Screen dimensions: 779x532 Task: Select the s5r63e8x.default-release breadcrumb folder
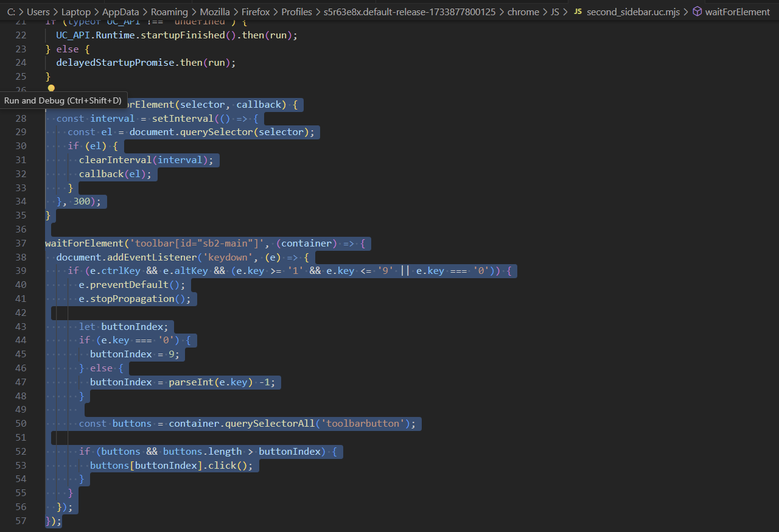coord(410,12)
